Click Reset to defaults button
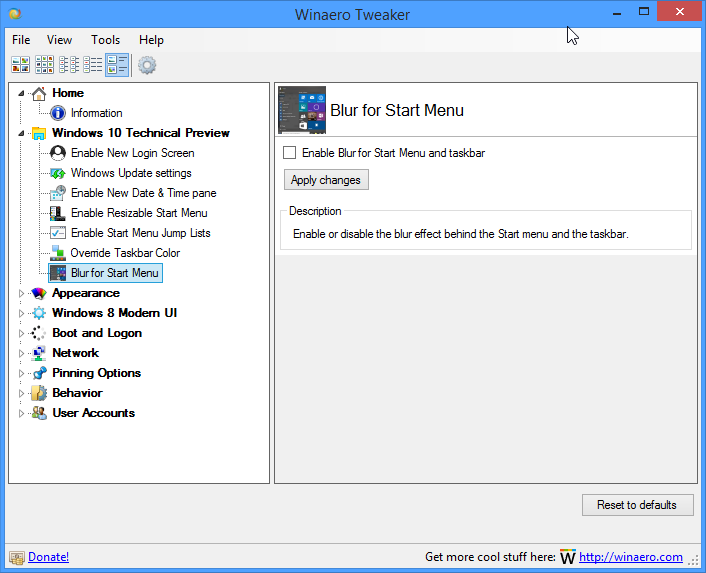The height and width of the screenshot is (573, 706). point(637,505)
